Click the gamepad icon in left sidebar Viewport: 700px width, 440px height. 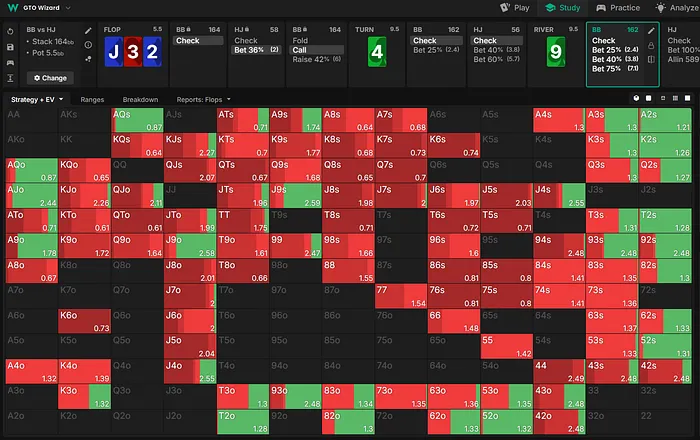10,62
